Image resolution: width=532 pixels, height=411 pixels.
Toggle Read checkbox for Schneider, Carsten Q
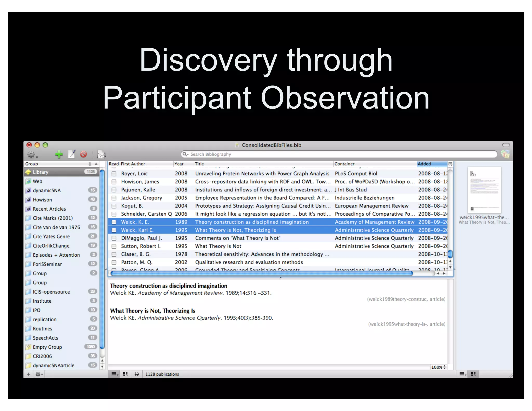[114, 214]
